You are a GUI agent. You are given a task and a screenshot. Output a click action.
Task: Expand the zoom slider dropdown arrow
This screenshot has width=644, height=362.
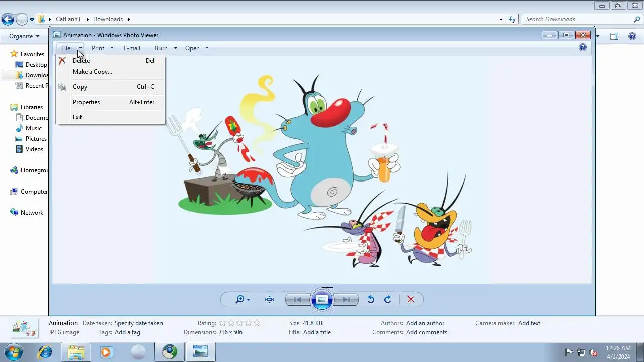coord(248,300)
